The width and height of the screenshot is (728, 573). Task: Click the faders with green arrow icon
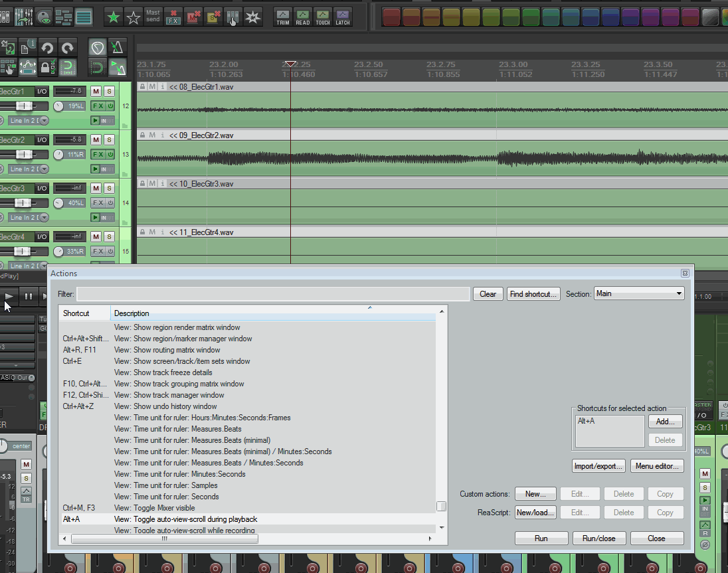pyautogui.click(x=24, y=18)
